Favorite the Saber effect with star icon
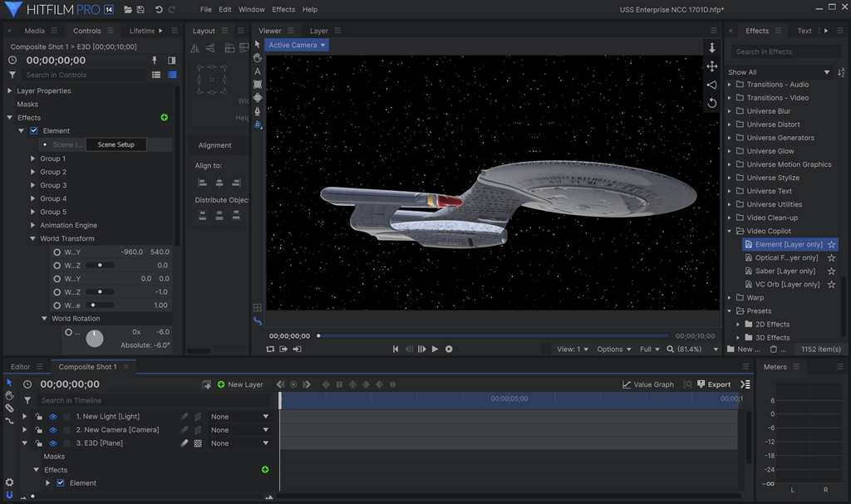This screenshot has width=851, height=504. tap(831, 272)
